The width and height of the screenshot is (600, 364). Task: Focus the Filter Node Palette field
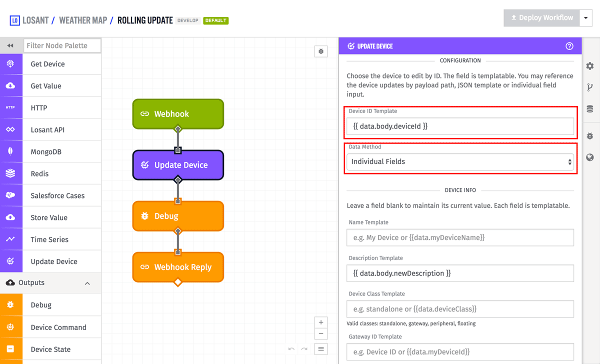[62, 45]
